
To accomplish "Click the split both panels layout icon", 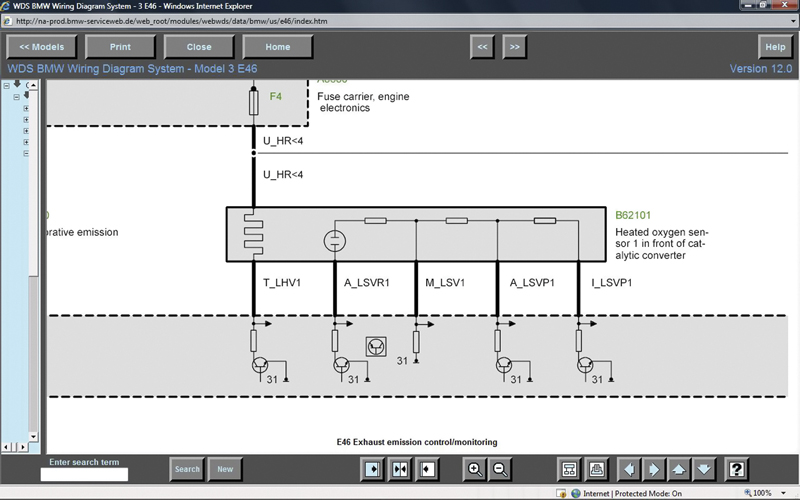I will coord(400,469).
